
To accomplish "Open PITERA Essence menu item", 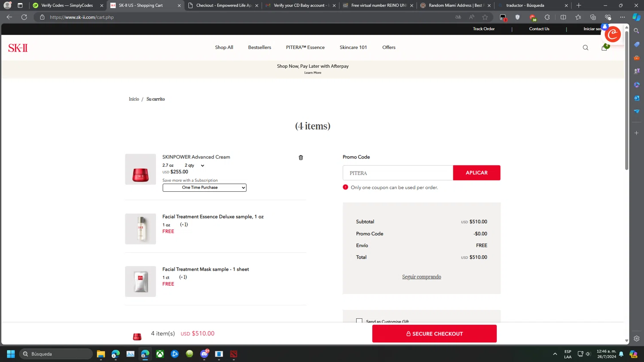I will 305,47.
